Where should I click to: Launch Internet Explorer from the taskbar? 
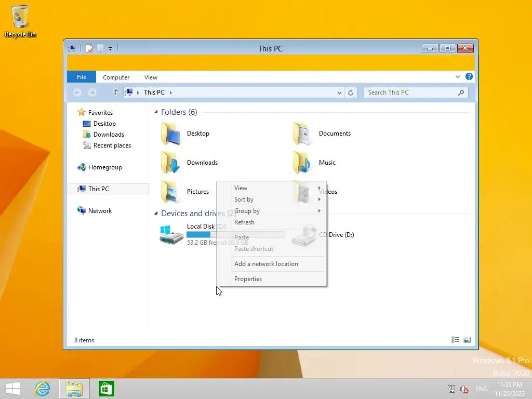[x=43, y=389]
